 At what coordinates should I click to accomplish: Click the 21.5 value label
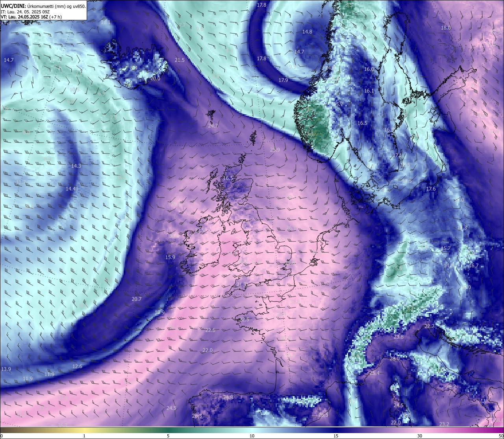[180, 60]
